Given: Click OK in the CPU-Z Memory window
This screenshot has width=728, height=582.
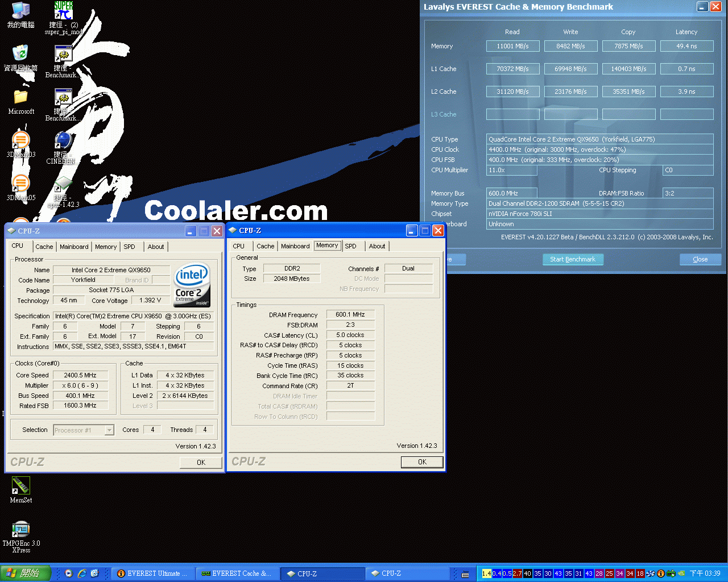Looking at the screenshot, I should (422, 462).
